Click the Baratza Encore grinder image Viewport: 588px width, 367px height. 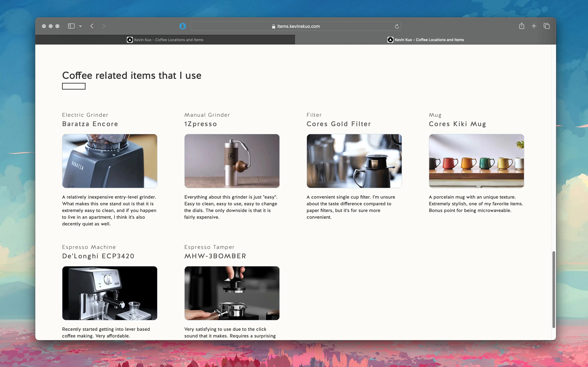click(110, 161)
